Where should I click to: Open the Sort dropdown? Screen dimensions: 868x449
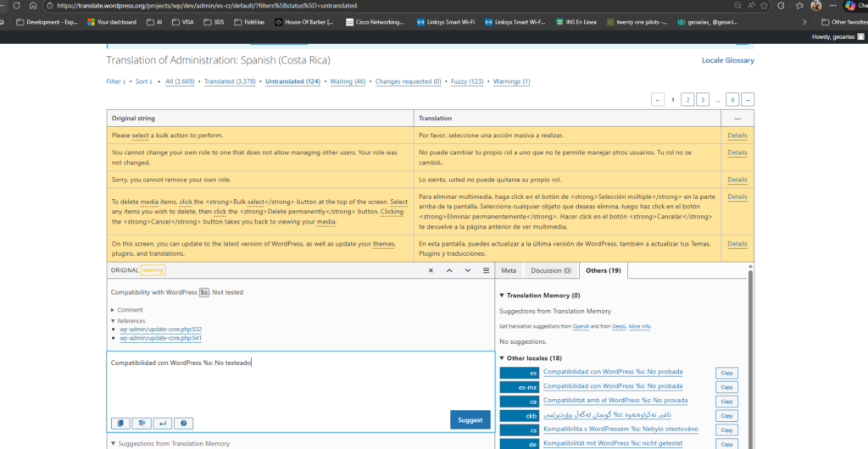[144, 81]
